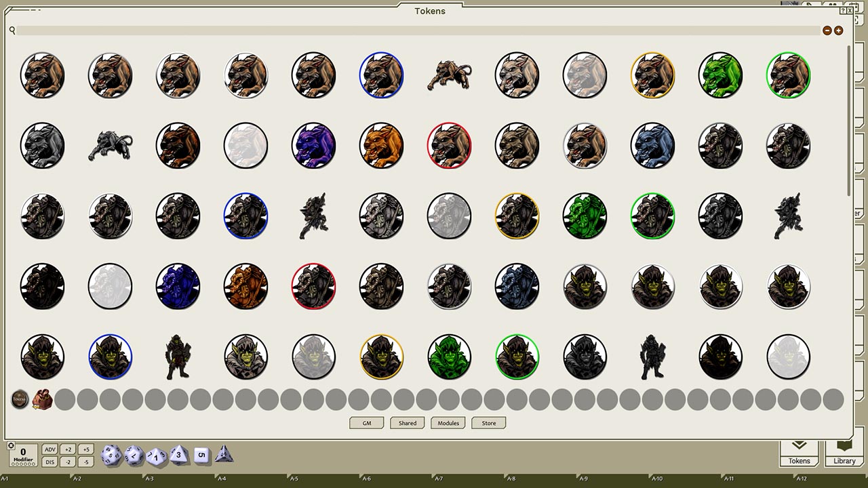Switch to the Shared token tab

408,423
